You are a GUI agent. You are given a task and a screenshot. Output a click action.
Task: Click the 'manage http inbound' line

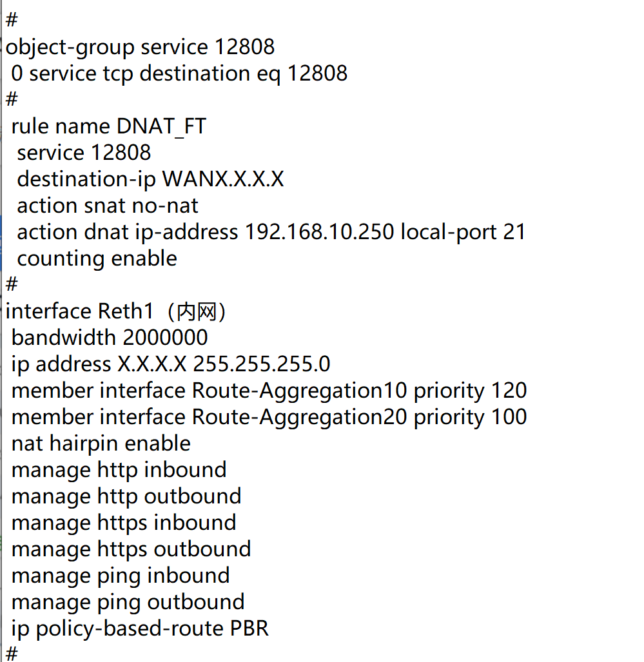coord(119,470)
